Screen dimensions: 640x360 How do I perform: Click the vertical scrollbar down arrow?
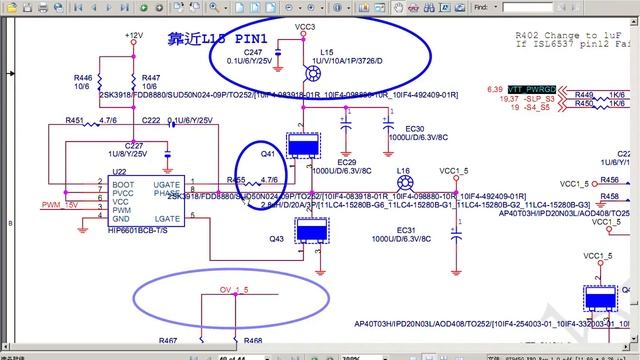coord(634,338)
